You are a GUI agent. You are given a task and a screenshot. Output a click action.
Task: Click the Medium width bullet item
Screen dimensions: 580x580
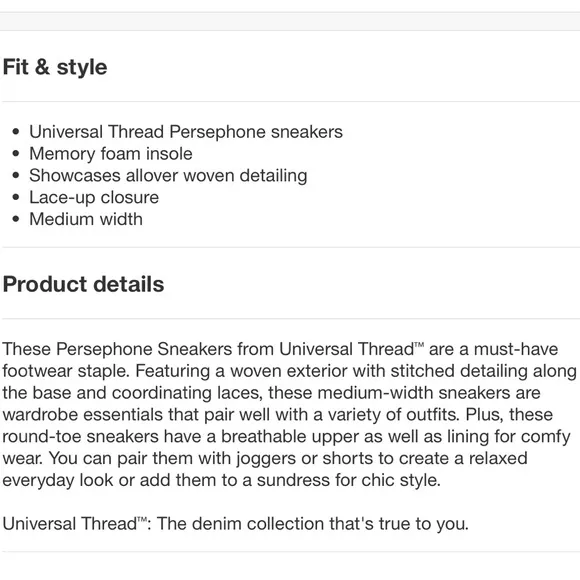pos(86,219)
